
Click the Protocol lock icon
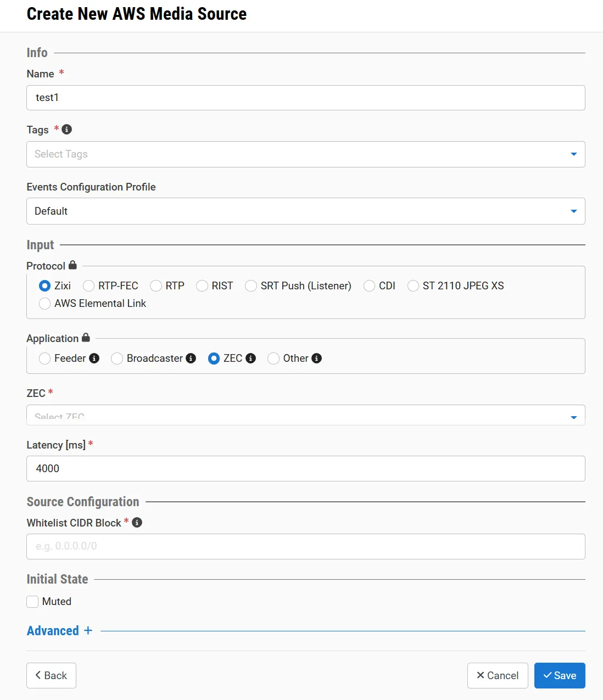pyautogui.click(x=72, y=265)
